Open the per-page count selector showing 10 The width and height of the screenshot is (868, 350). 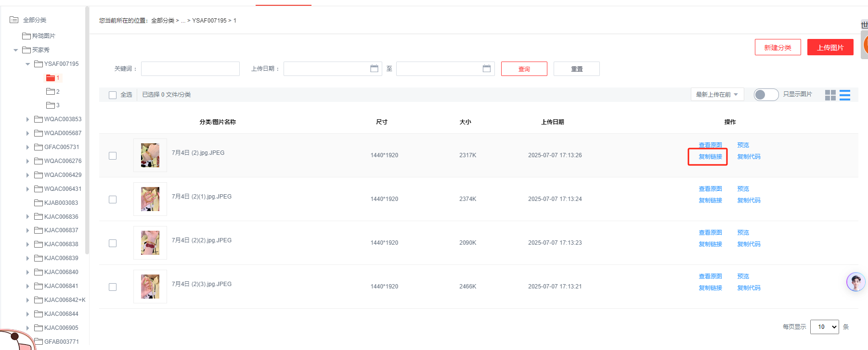[x=824, y=327]
